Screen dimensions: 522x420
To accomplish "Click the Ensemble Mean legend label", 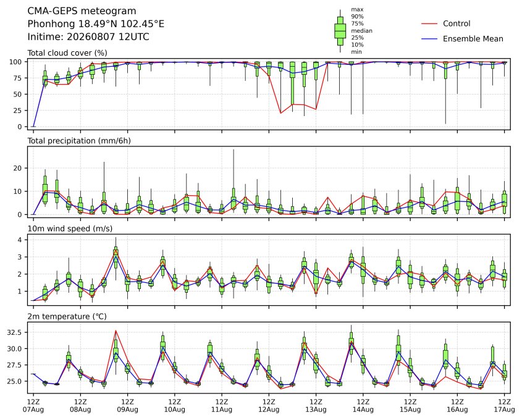I will coord(473,39).
